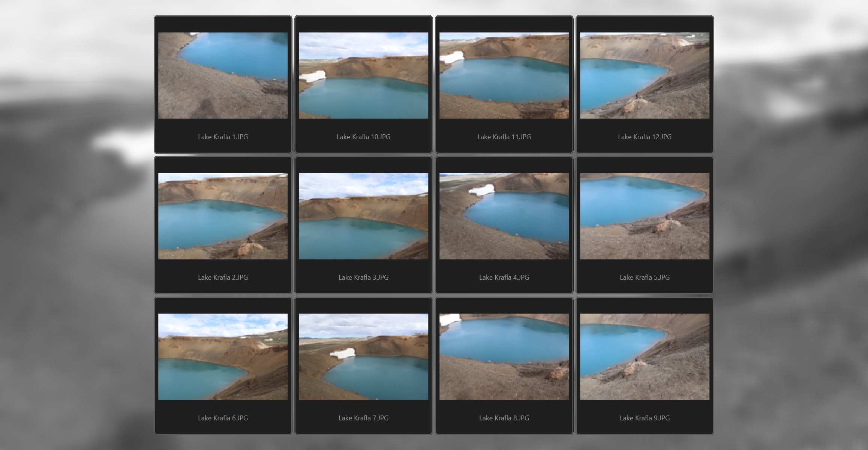Viewport: 868px width, 450px height.
Task: Click the "Lake Krafla 3.JPG" caption
Action: (x=363, y=277)
